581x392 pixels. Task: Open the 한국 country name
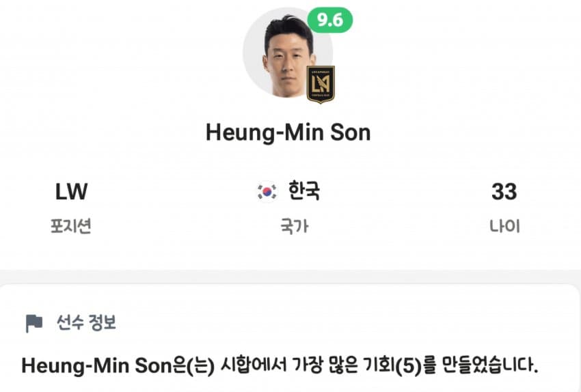pos(304,192)
